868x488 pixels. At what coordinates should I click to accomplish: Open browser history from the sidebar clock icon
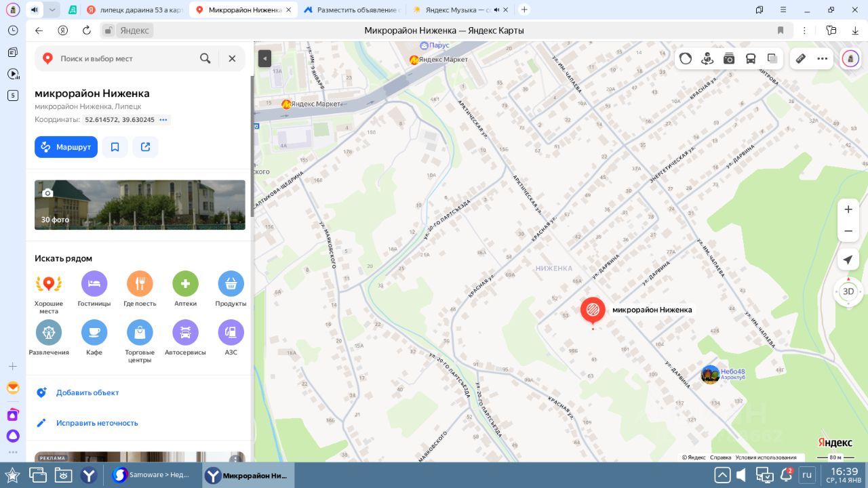tap(12, 30)
